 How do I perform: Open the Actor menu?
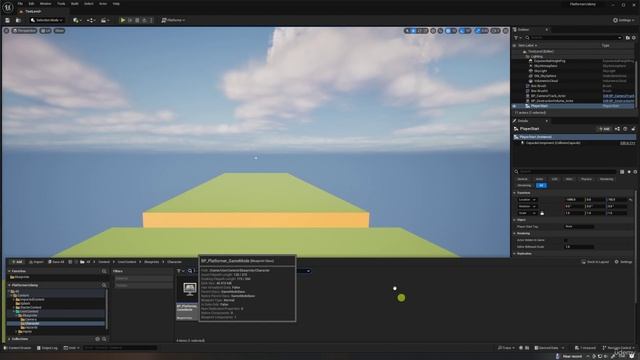(103, 4)
